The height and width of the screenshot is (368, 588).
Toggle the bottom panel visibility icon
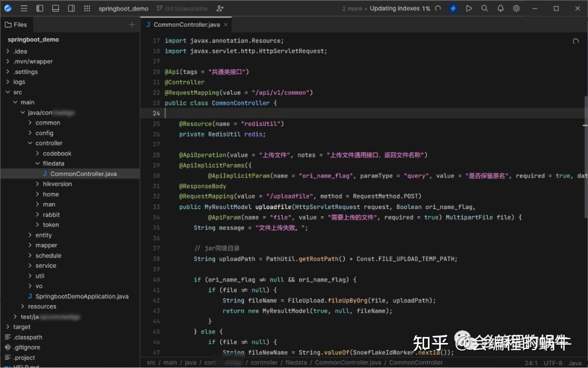(x=55, y=8)
